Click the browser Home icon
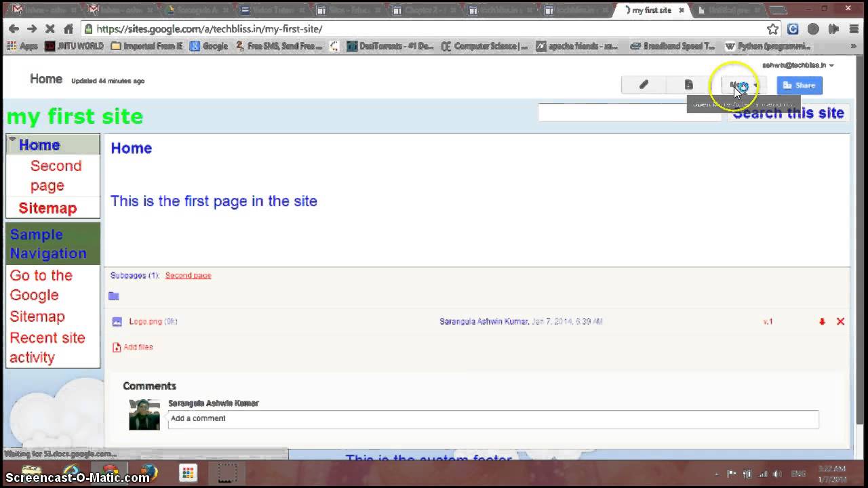The height and width of the screenshot is (488, 868). [68, 28]
